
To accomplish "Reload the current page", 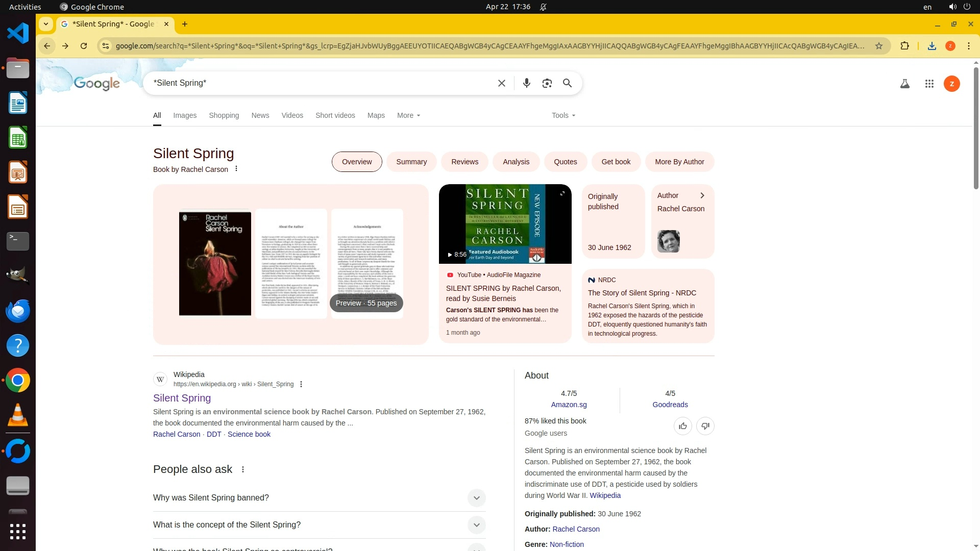I will (x=84, y=46).
